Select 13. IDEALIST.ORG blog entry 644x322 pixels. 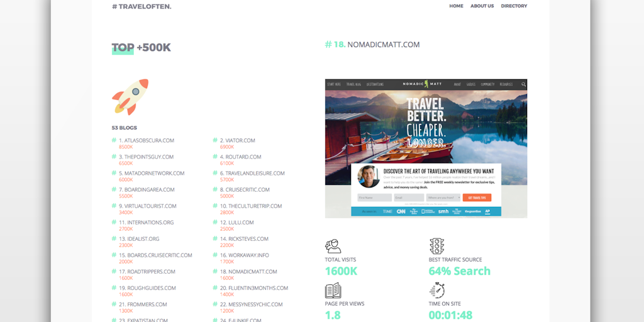[139, 239]
